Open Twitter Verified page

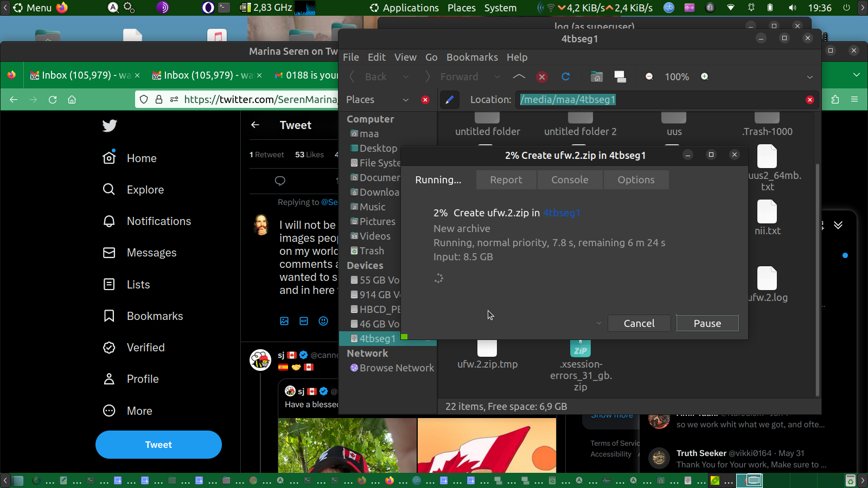[x=134, y=348]
